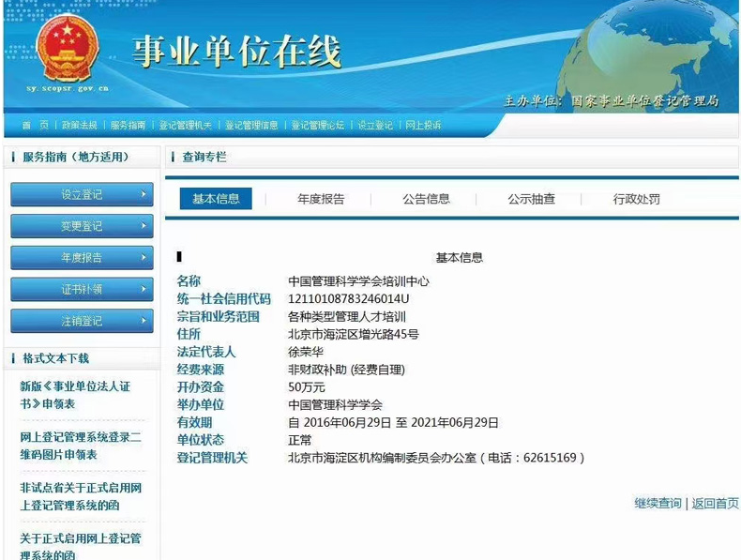Click the 统一社会信用代码 field label
Viewport: 741px width, 560px height.
coord(224,298)
